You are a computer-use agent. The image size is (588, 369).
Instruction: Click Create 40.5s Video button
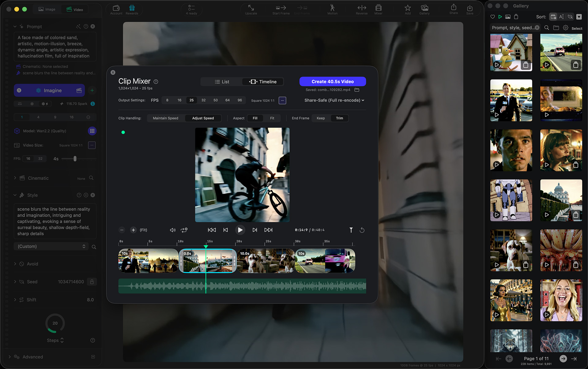[332, 81]
